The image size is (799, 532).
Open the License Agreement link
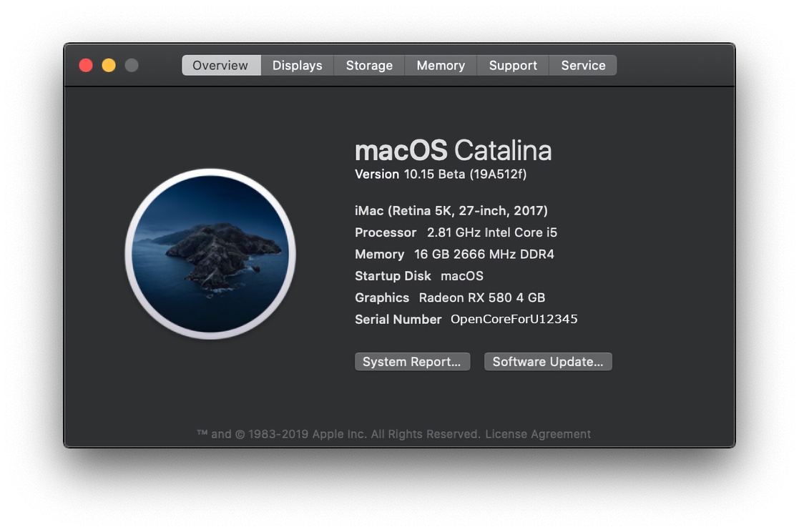click(538, 434)
